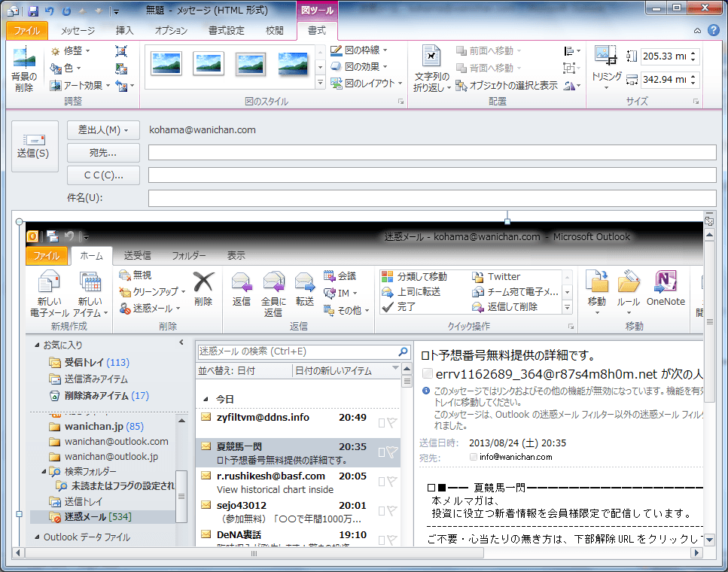Switch to the メッセージ ribbon tab

click(78, 31)
